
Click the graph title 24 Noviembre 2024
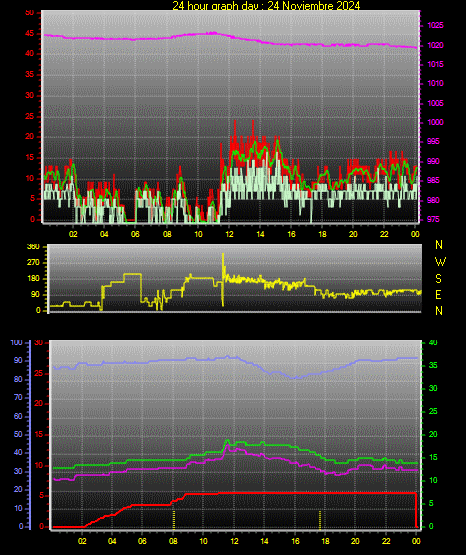[x=314, y=5]
